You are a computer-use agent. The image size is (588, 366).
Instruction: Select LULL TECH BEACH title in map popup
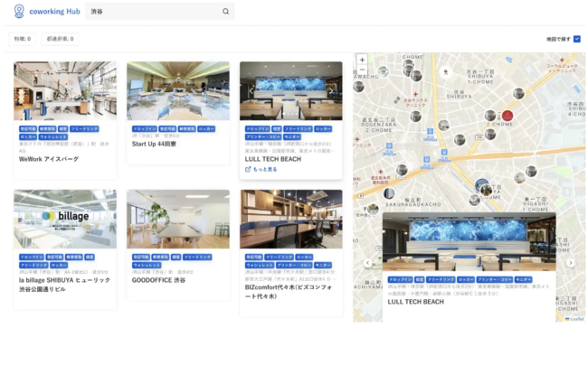coord(415,302)
